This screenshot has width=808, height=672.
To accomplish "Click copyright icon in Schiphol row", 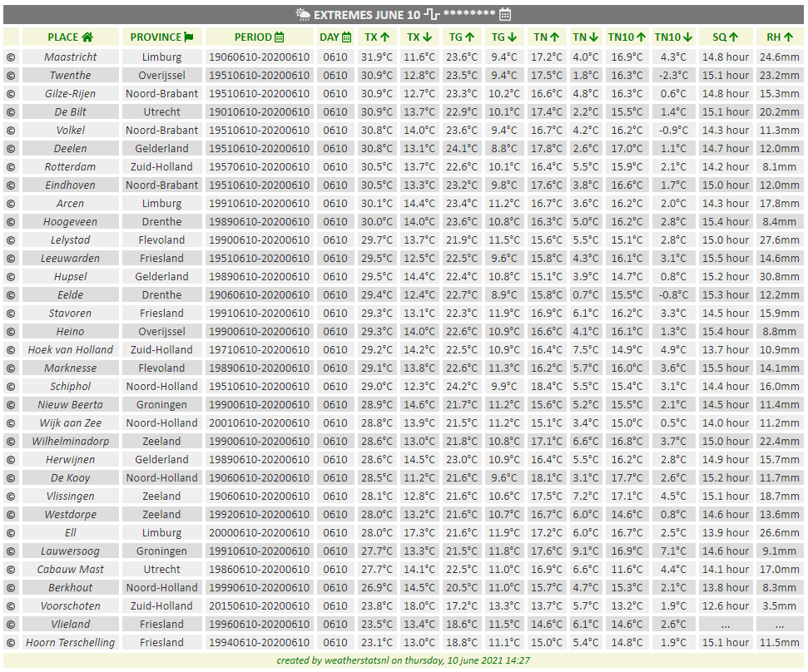I will click(11, 387).
